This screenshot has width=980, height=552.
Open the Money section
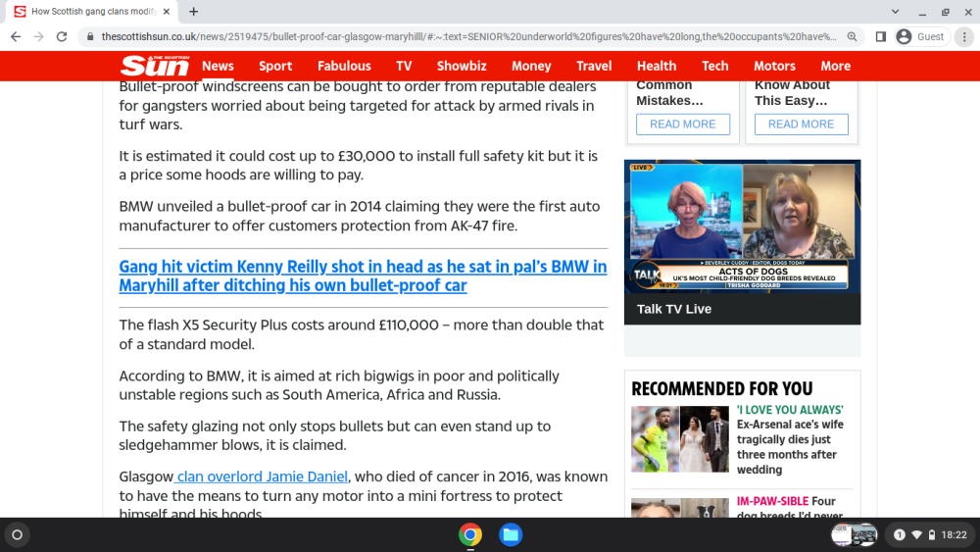[531, 66]
